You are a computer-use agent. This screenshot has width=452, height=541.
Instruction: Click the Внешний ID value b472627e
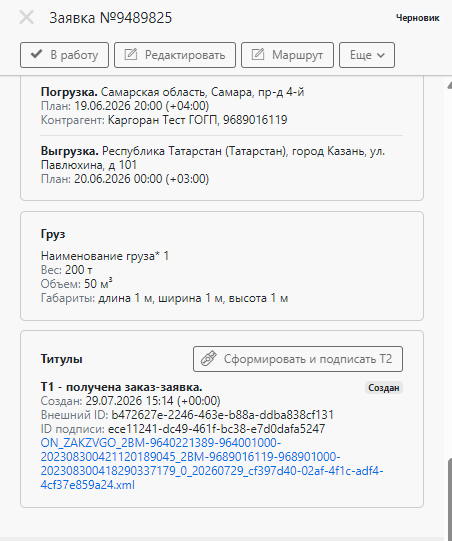(x=222, y=415)
